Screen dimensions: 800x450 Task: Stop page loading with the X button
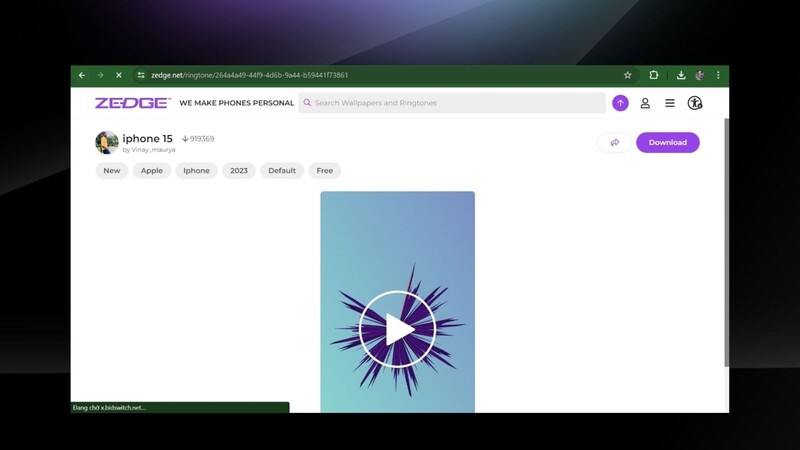(x=119, y=75)
